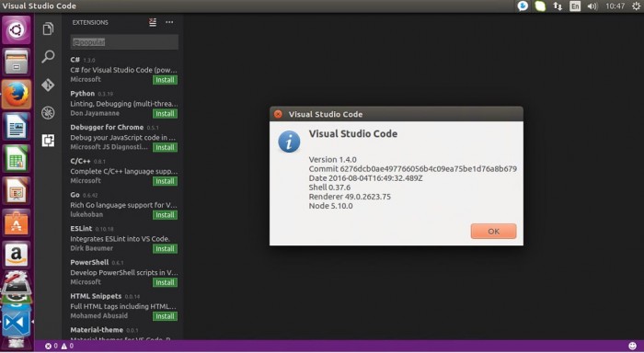Click the Commit hash line in dialog
This screenshot has height=353, width=644.
tap(413, 169)
